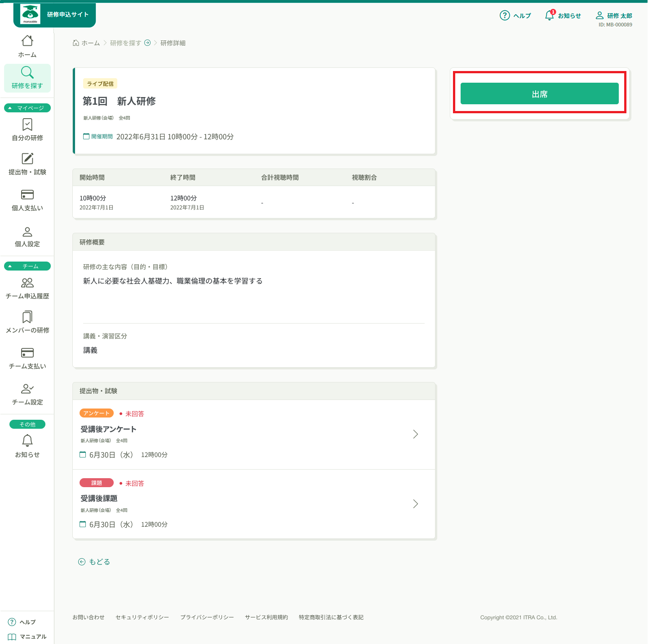Screen dimensions: 648x644
Task: Open チーム申込履歴 group icon
Action: (x=27, y=283)
